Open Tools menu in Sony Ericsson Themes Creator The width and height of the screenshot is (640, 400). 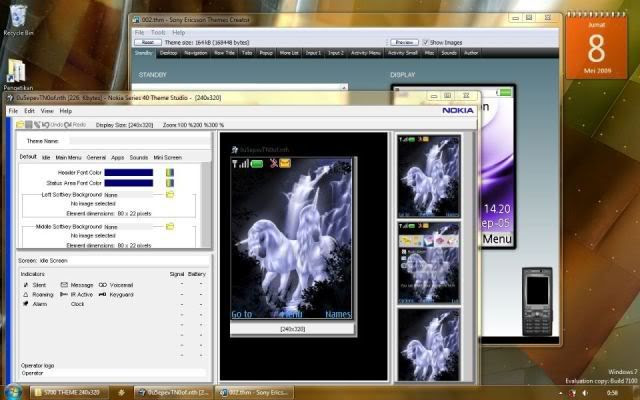coord(158,32)
